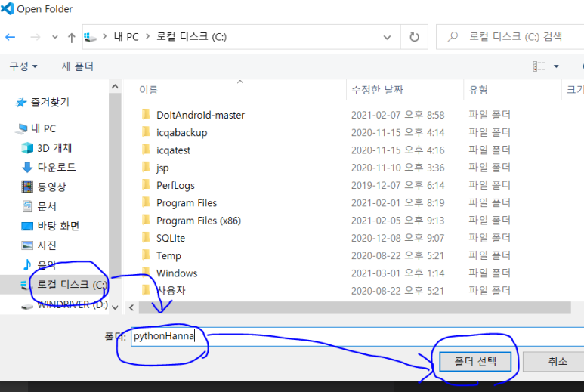The width and height of the screenshot is (584, 392).
Task: Create a new folder with 새 폴더
Action: click(78, 66)
